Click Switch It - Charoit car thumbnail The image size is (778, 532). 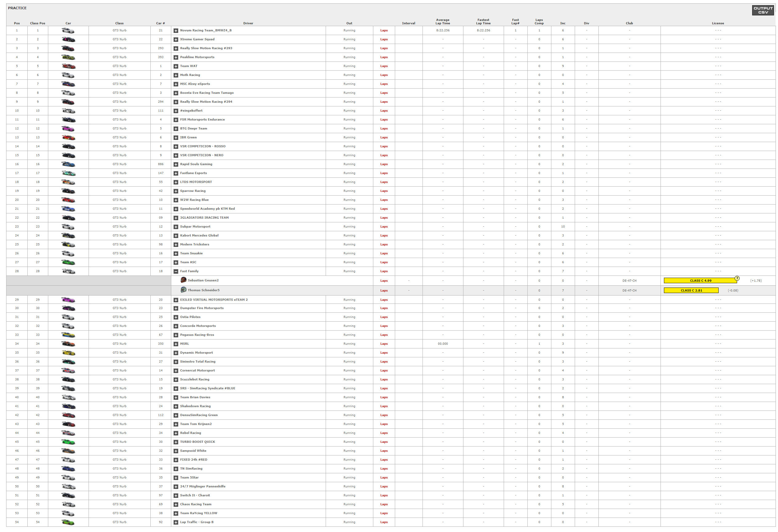point(68,495)
